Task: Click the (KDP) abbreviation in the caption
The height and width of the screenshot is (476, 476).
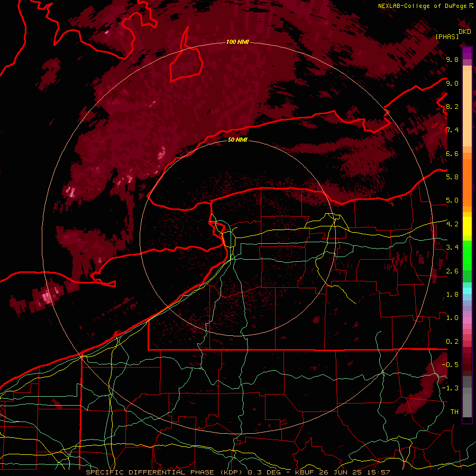Action: click(232, 472)
